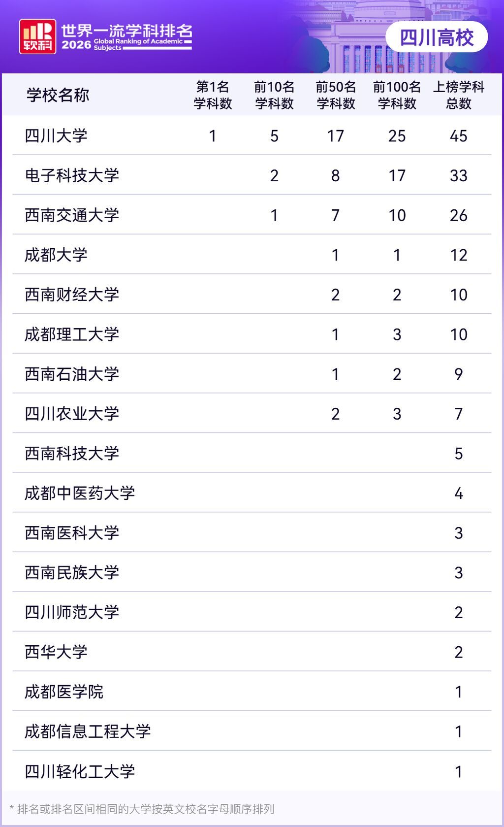Click the 世界一流学科排名 title
This screenshot has width=504, height=827.
click(126, 31)
